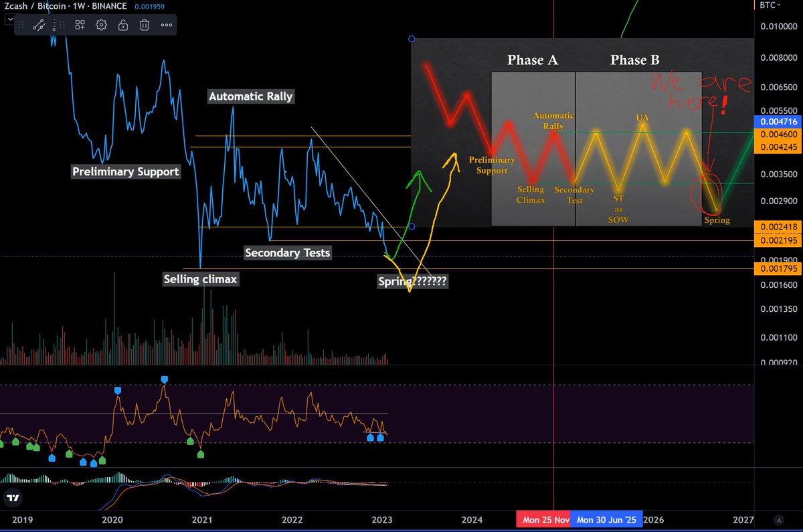Click the orange 0.002195 price label
803x532 pixels.
click(x=778, y=240)
